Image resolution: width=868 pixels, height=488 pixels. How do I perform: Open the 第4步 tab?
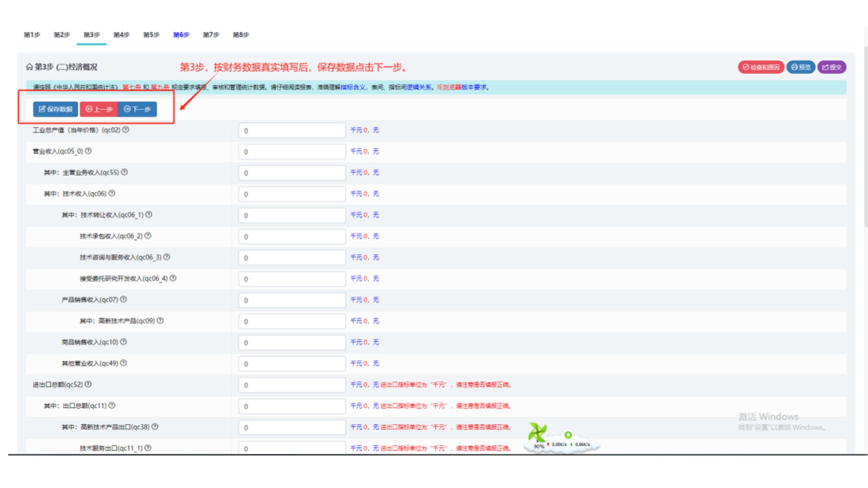coord(121,35)
